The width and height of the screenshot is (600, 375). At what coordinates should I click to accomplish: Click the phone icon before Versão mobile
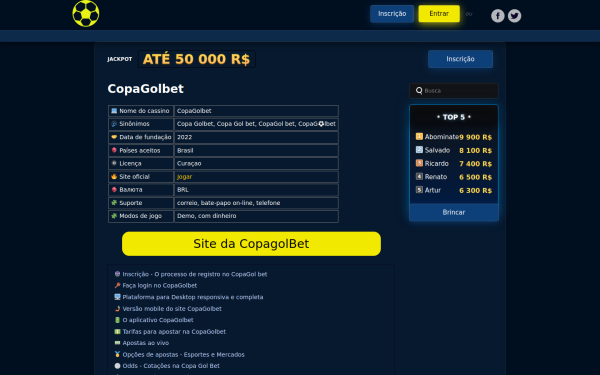[117, 308]
